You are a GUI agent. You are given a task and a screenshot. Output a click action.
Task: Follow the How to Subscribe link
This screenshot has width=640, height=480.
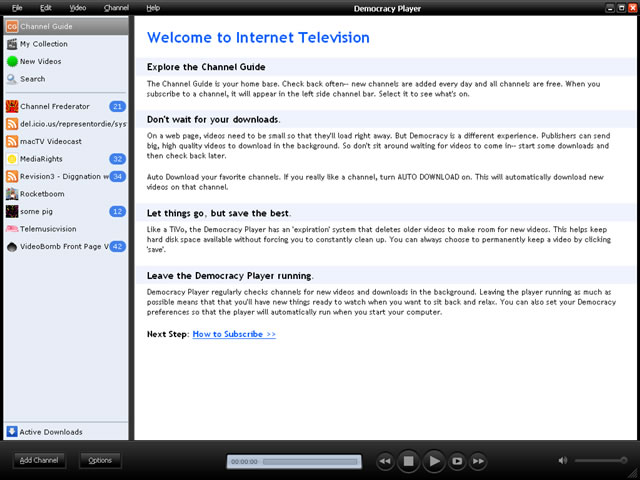click(234, 334)
